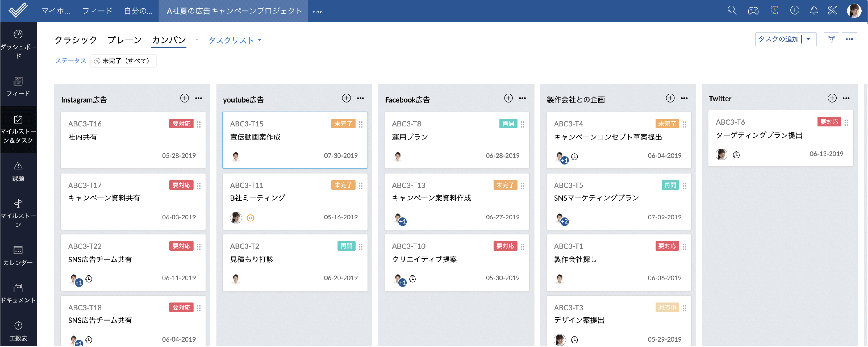Add a task to youtube広告 column

pyautogui.click(x=346, y=98)
